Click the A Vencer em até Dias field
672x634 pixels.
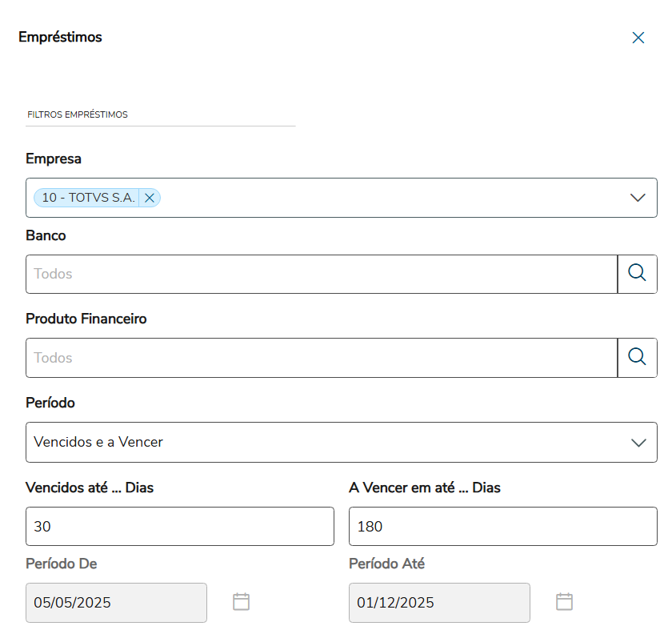tap(502, 526)
